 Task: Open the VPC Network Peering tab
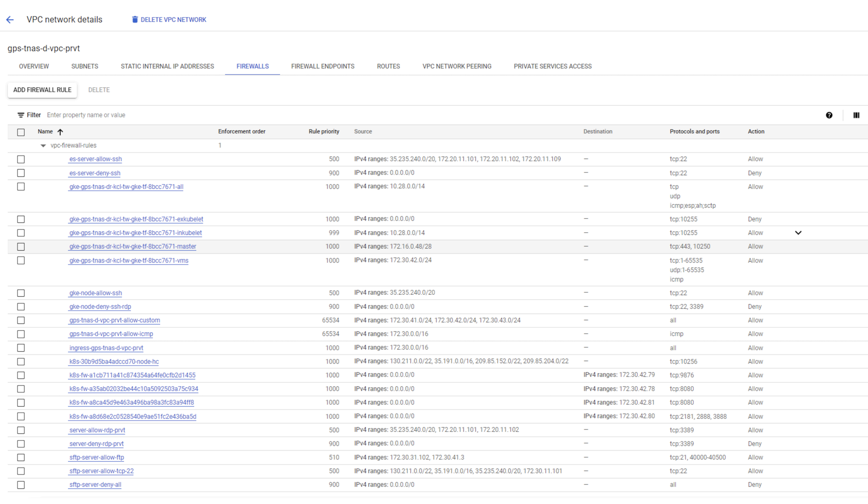click(457, 66)
